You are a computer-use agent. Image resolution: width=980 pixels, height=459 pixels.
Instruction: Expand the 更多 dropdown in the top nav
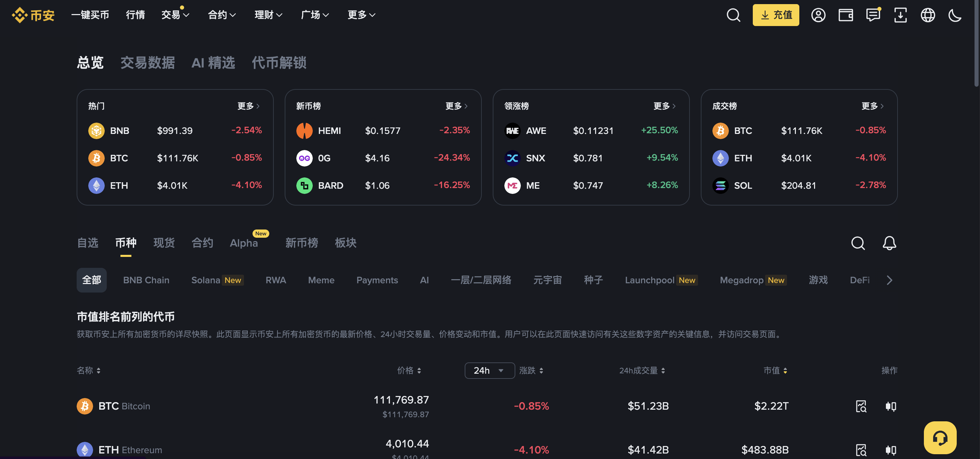click(361, 15)
